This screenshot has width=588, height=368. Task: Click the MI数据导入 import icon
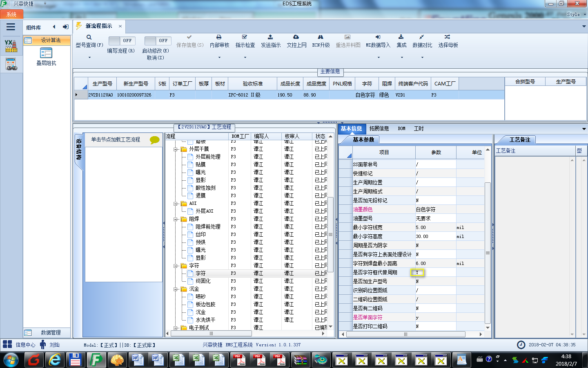click(x=378, y=37)
